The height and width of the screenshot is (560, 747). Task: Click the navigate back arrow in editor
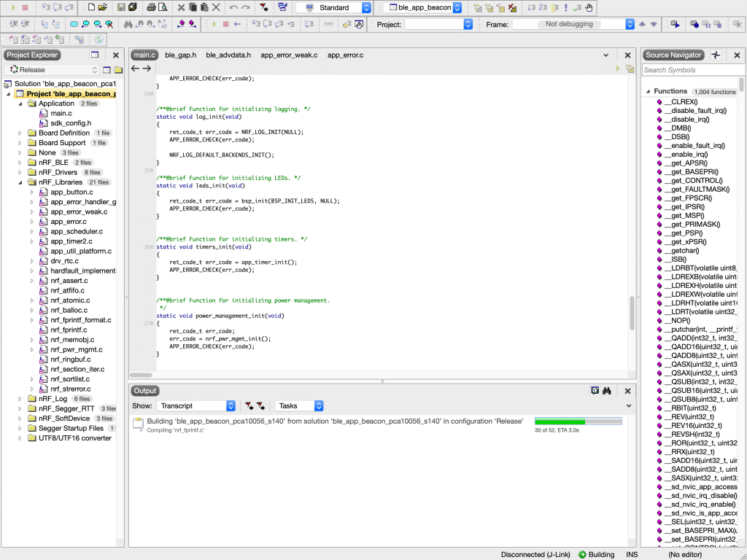point(135,69)
